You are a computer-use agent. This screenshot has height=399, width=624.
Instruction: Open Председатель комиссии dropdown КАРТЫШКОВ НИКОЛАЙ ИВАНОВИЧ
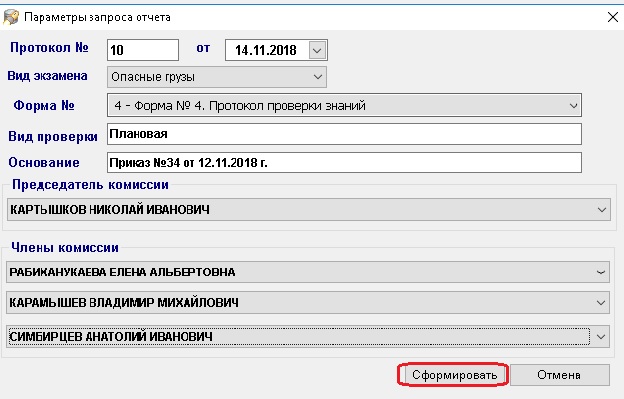click(308, 210)
